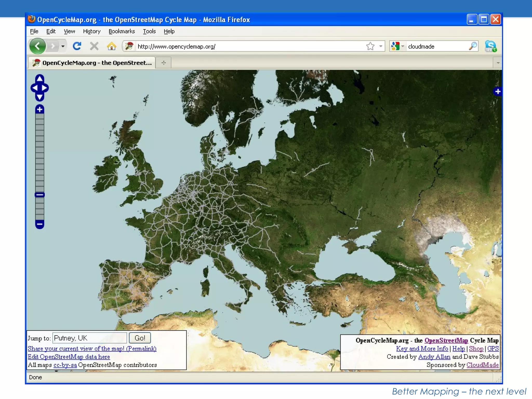Click the Stop loading X icon

coord(94,46)
